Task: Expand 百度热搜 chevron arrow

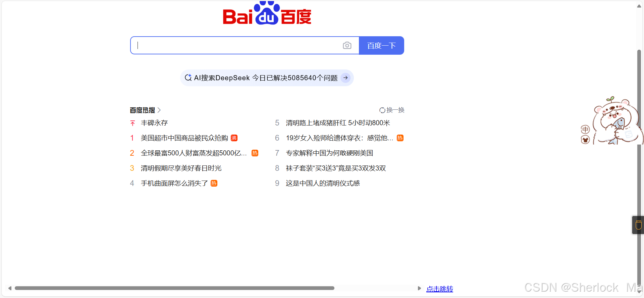Action: 159,110
